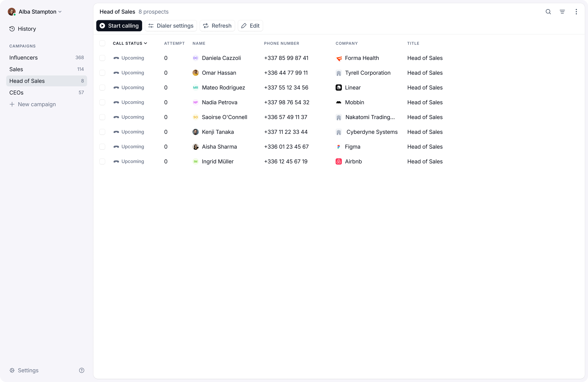Viewport: 588px width, 382px height.
Task: Open the help question mark icon
Action: point(82,370)
